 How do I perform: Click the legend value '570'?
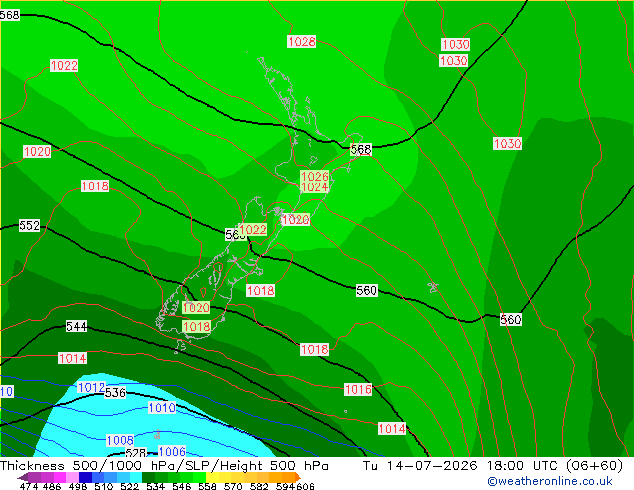[x=233, y=486]
